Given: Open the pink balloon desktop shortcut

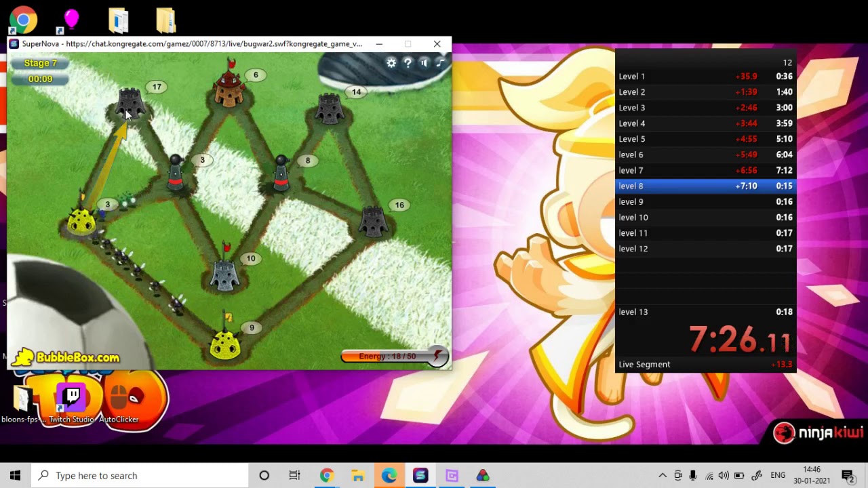Looking at the screenshot, I should point(71,20).
